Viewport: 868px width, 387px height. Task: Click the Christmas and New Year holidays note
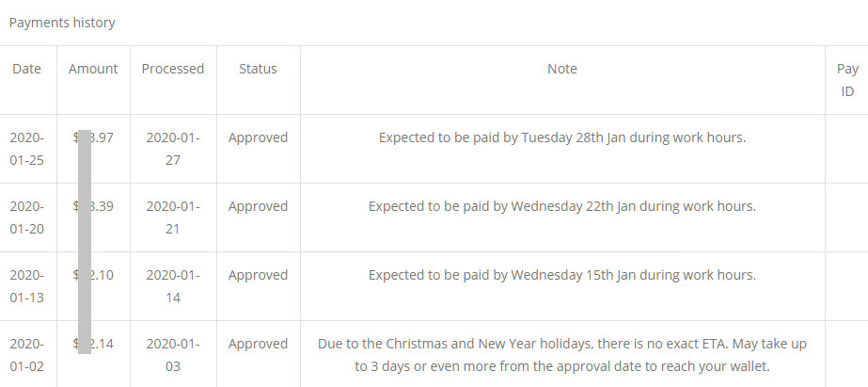562,355
